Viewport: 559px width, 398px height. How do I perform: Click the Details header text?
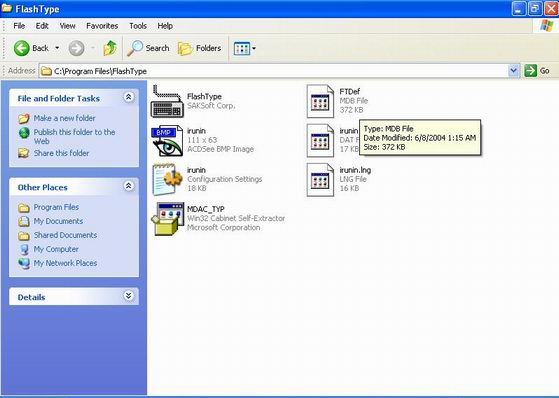(x=31, y=297)
